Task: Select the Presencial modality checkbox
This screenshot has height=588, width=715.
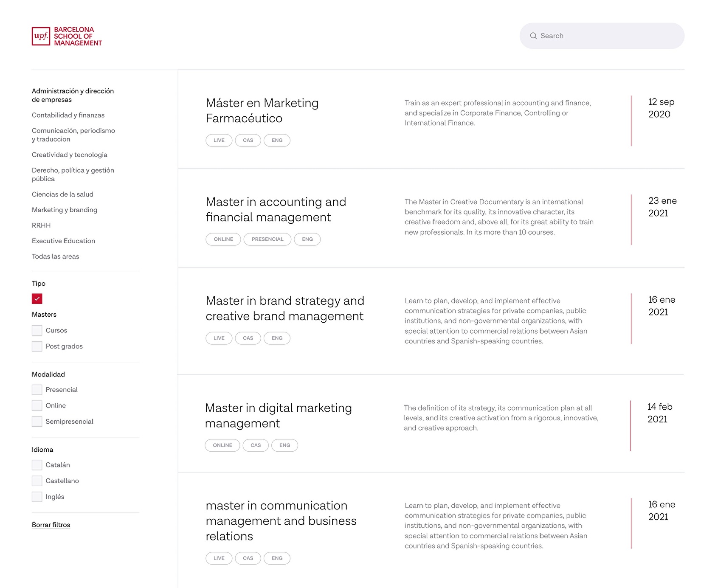Action: [x=37, y=389]
